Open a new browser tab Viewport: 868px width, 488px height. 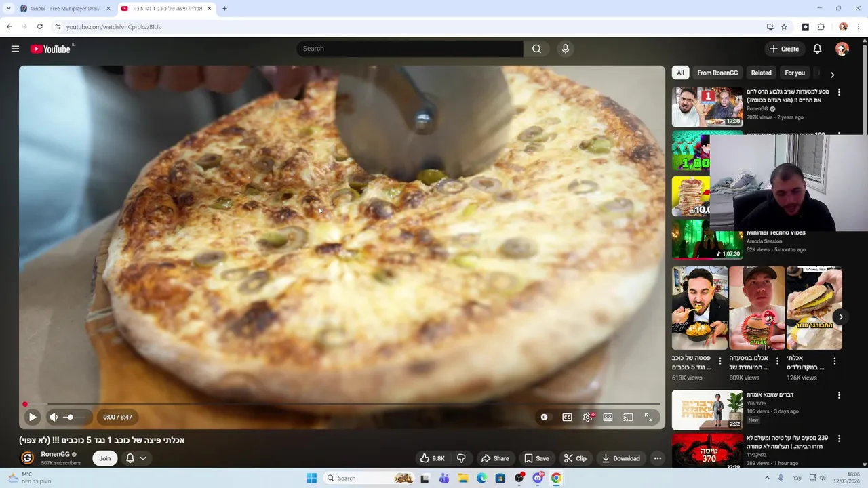(x=224, y=9)
